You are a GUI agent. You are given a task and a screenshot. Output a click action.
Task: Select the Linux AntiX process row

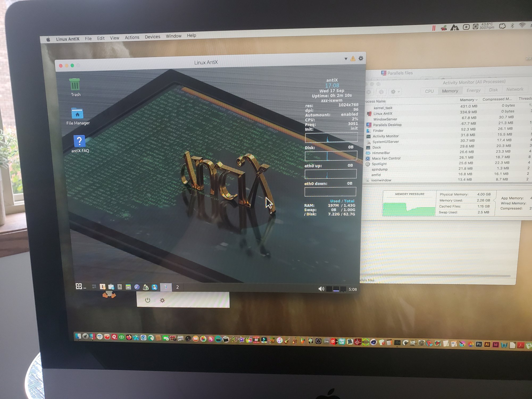(383, 114)
